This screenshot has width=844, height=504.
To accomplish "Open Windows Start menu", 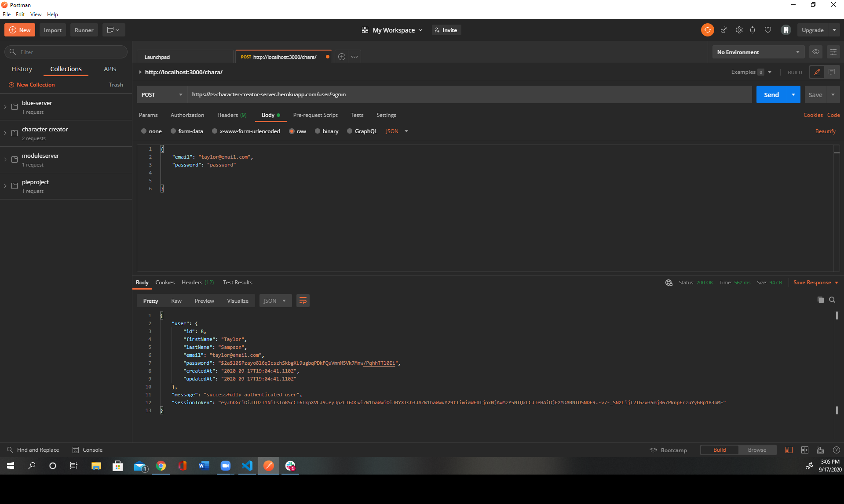I will point(11,466).
